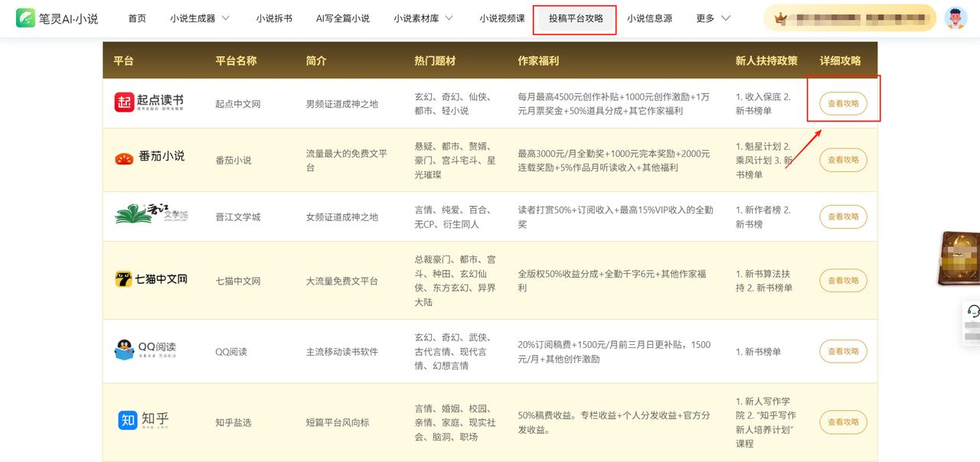Click the 全版权50%收益分成 benefits cell
This screenshot has height=462, width=980.
coord(612,281)
